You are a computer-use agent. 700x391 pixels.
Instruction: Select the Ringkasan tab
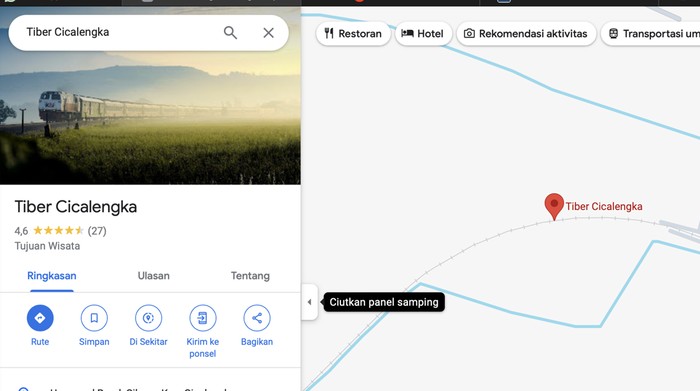[x=52, y=276]
